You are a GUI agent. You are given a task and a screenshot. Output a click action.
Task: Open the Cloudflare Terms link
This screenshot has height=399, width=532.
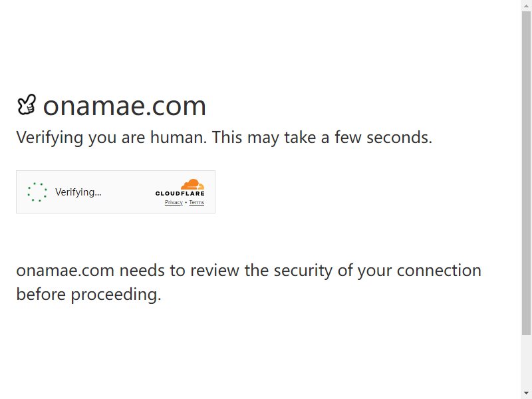click(196, 203)
